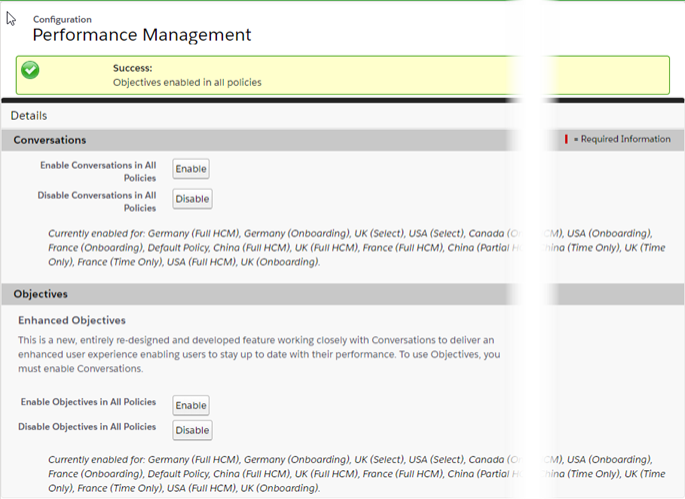Click the Performance Management page title
Screen dimensions: 685x499
(141, 35)
